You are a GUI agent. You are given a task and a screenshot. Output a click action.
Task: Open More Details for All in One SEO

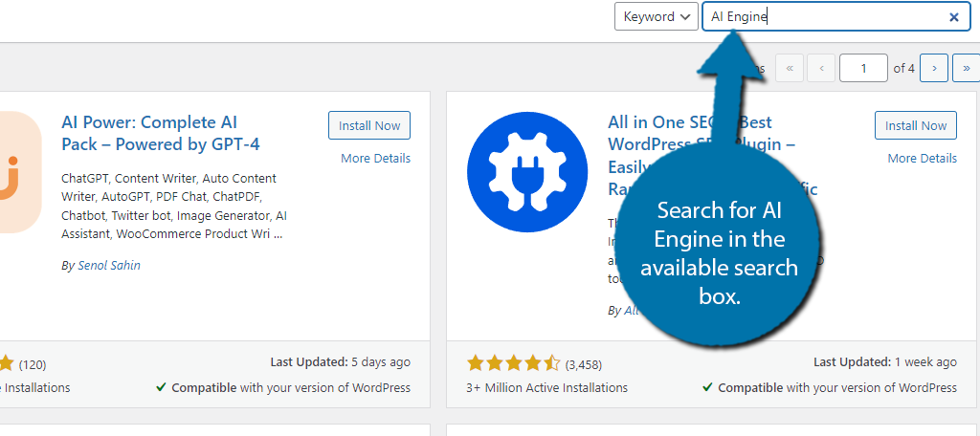[922, 158]
